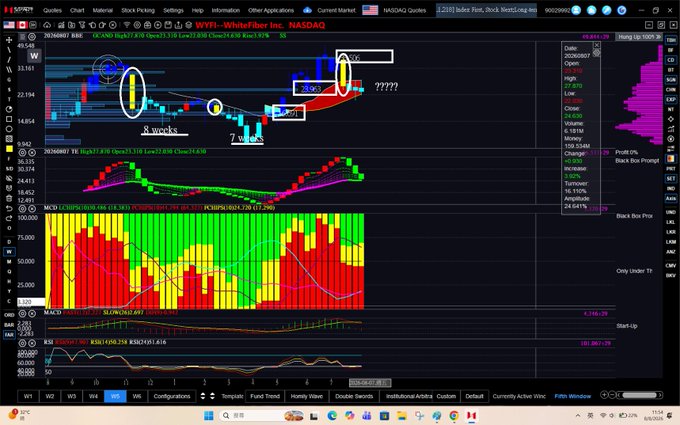The width and height of the screenshot is (680, 425).
Task: Click the Axis right sidebar button
Action: coord(671,198)
